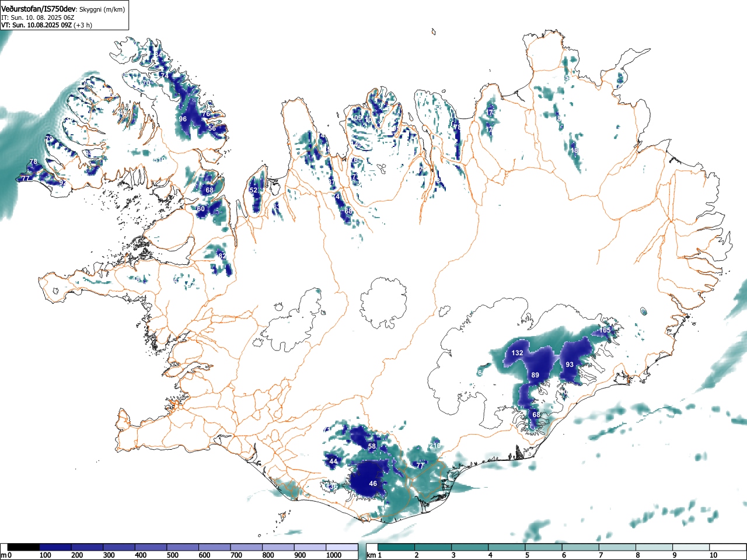747x560 pixels.
Task: Click the black 0–100 m legend swatch
Action: (x=23, y=547)
